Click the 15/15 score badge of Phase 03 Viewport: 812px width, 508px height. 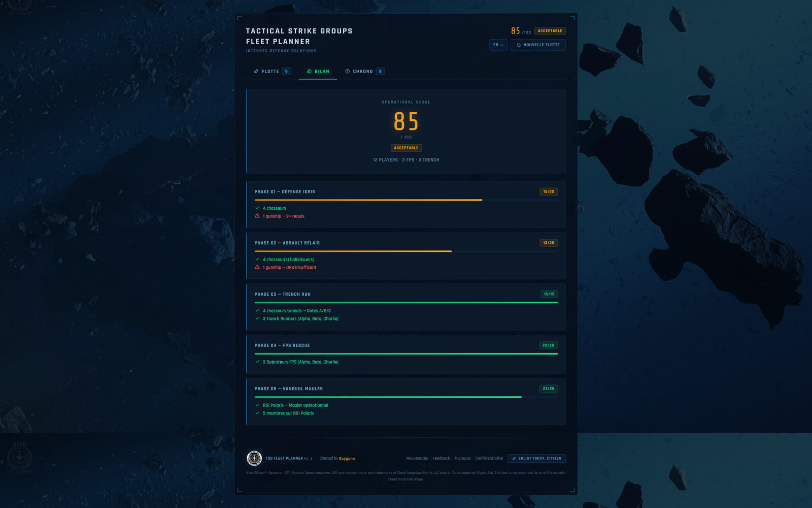point(549,294)
